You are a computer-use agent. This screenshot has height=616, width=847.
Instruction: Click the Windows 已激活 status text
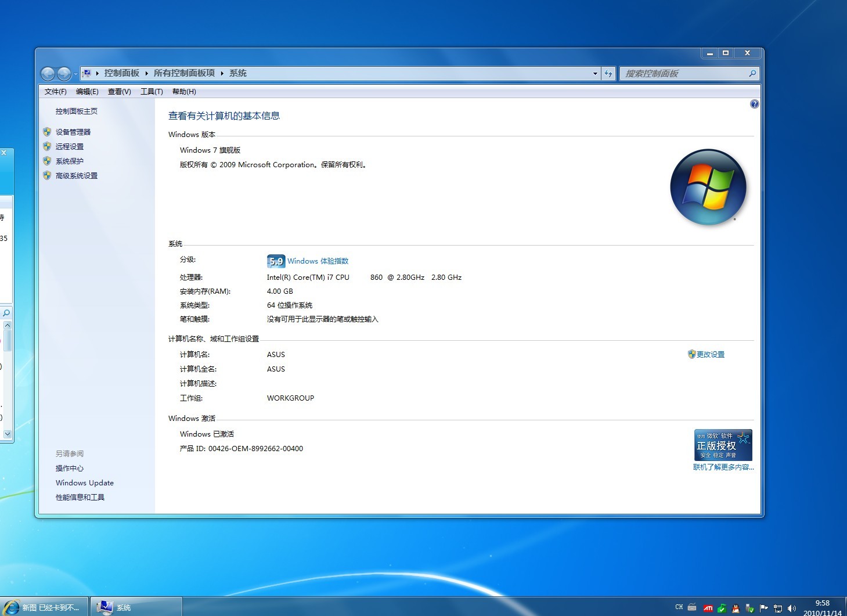[207, 434]
